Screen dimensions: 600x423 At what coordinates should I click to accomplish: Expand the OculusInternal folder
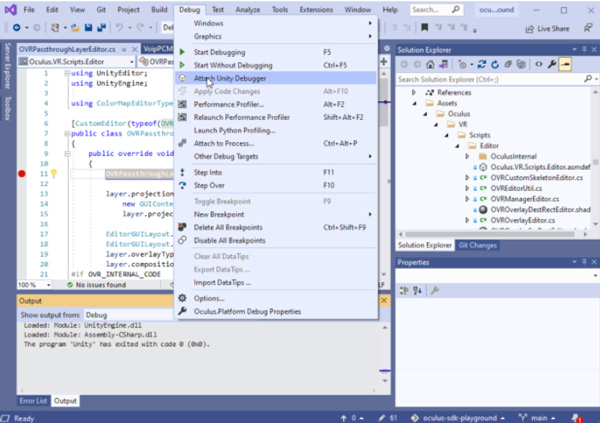click(468, 157)
